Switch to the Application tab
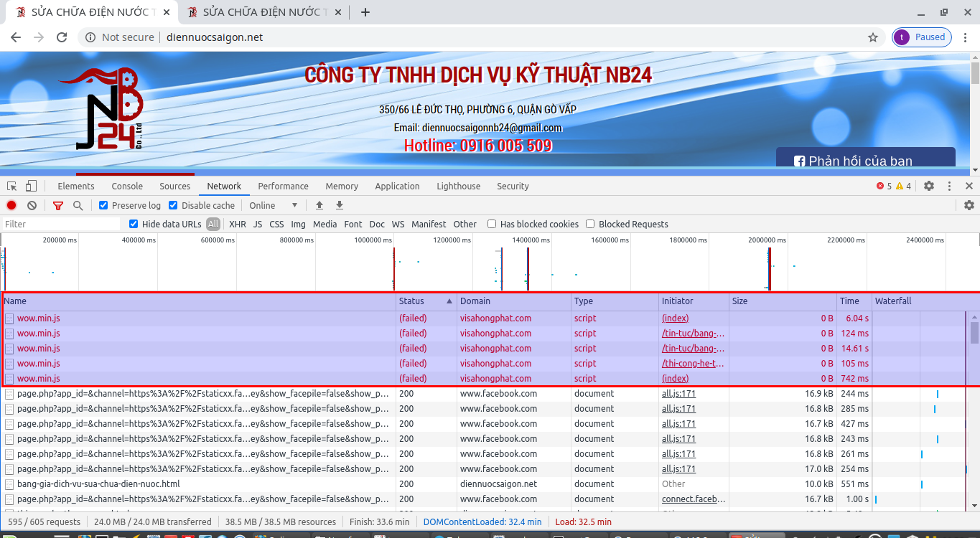Screen dimensions: 980x538 pyautogui.click(x=397, y=186)
